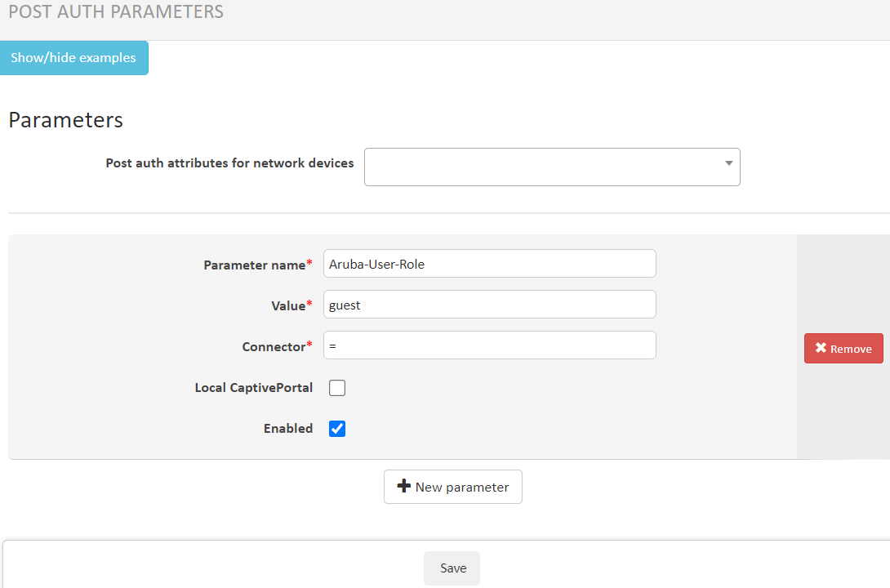Open Post auth attributes dropdown arrow
Viewport: 890px width, 588px height.
click(728, 163)
